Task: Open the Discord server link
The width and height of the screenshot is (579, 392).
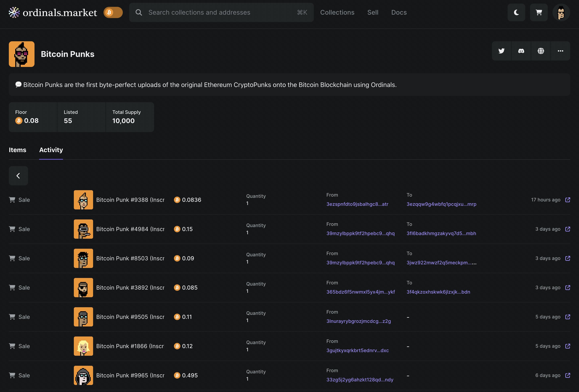Action: (521, 51)
